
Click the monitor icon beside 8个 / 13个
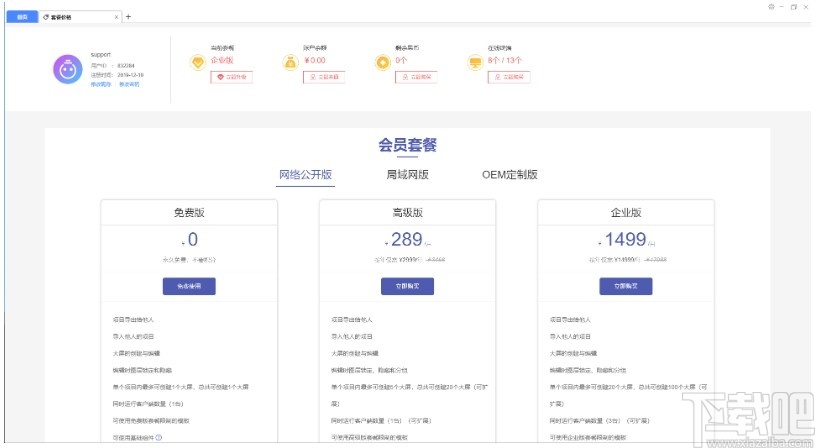pos(475,63)
